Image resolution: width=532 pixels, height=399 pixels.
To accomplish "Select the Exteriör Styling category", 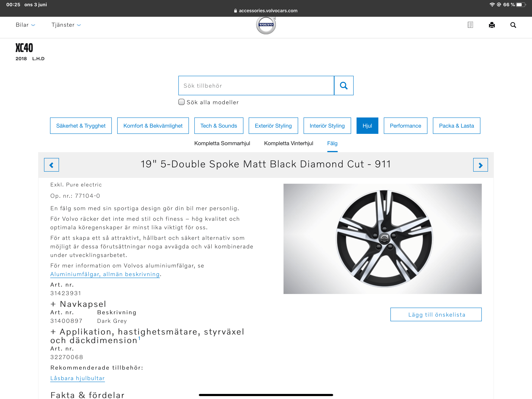I will (273, 126).
